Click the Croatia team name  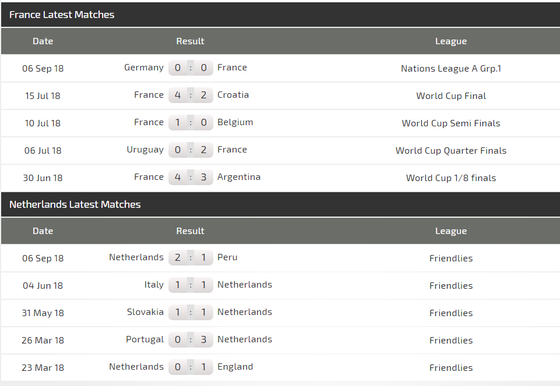click(233, 95)
